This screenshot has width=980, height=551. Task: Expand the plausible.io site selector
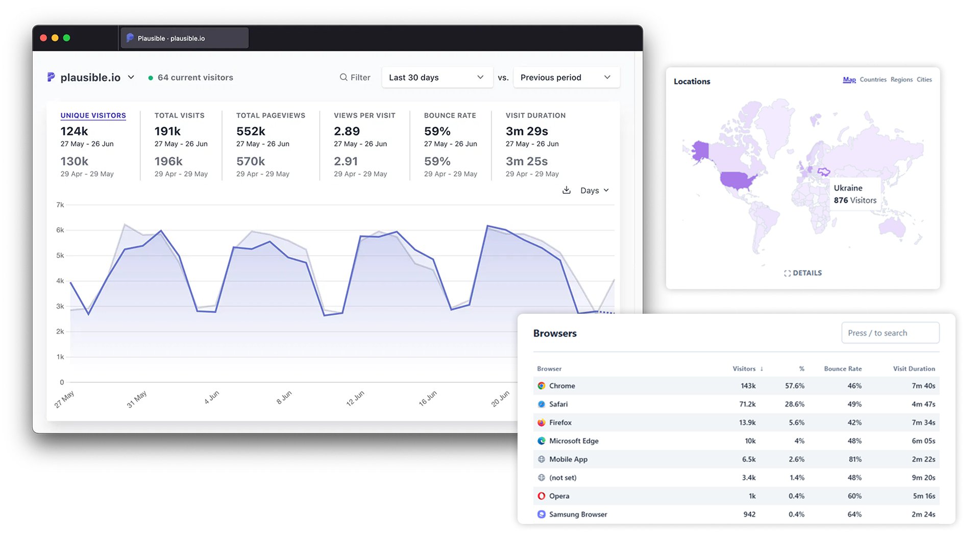pyautogui.click(x=131, y=77)
